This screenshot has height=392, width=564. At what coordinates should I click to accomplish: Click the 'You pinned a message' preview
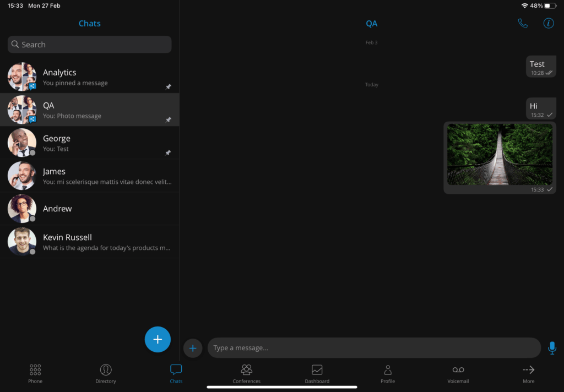click(x=75, y=83)
